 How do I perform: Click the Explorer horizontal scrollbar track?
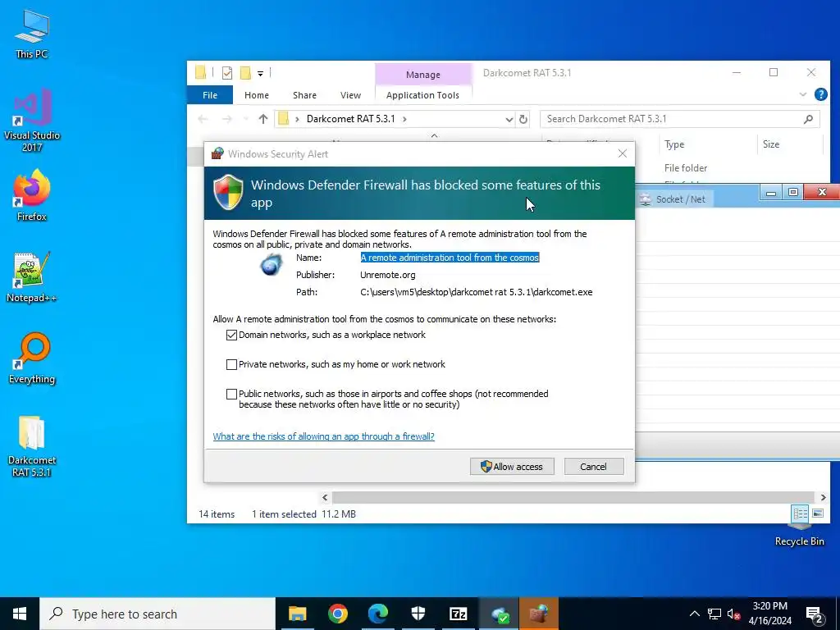574,498
